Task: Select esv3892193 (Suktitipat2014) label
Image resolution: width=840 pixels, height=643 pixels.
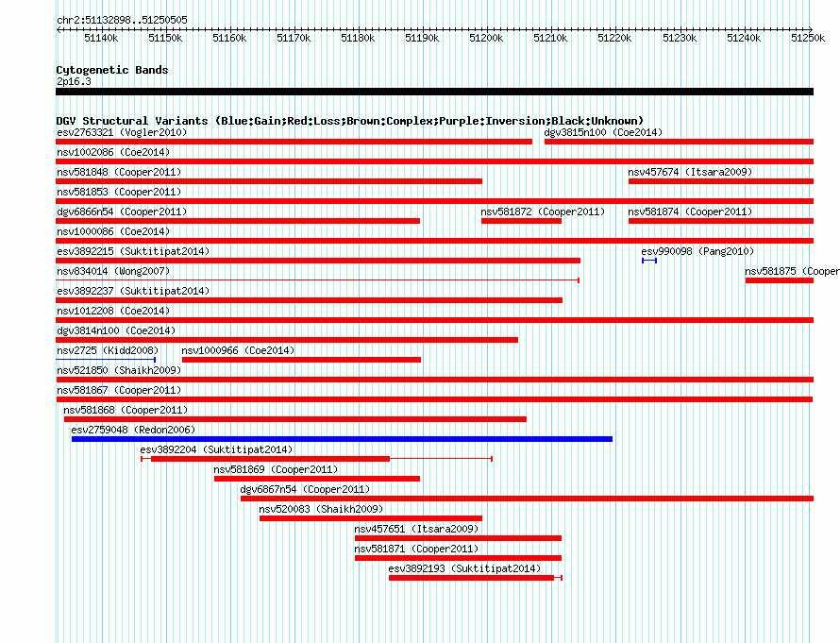Action: 464,568
